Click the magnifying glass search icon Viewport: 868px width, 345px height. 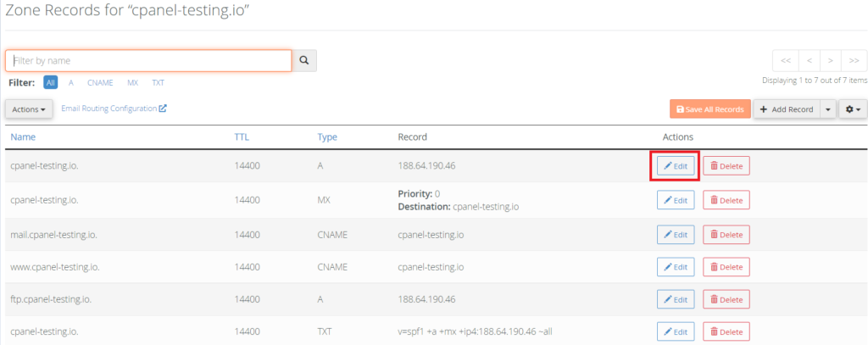(304, 60)
